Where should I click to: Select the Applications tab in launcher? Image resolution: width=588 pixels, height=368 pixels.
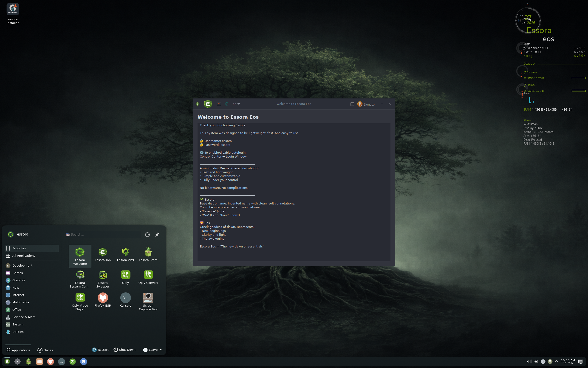(18, 350)
